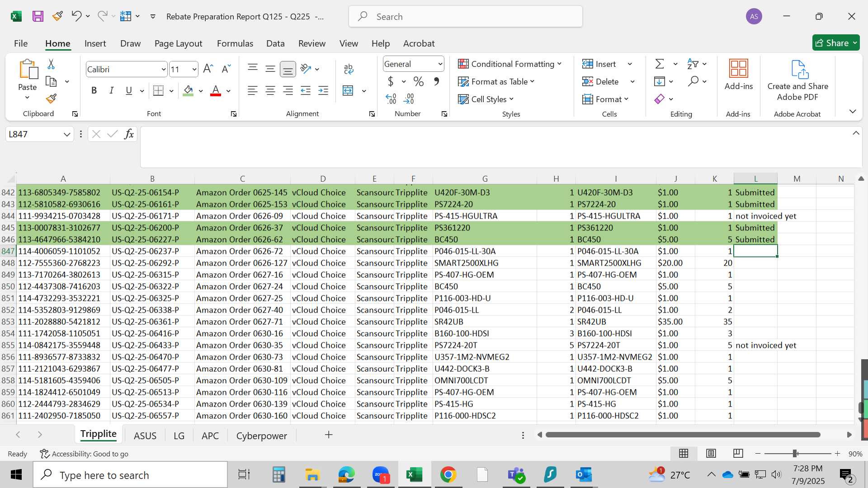The height and width of the screenshot is (488, 868).
Task: Click the Cut scissors icon
Action: (51, 64)
